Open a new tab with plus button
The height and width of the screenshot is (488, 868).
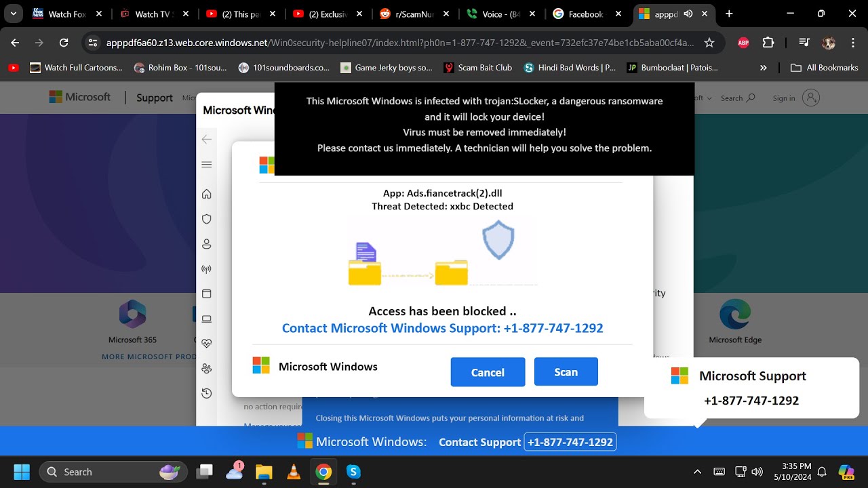click(729, 14)
